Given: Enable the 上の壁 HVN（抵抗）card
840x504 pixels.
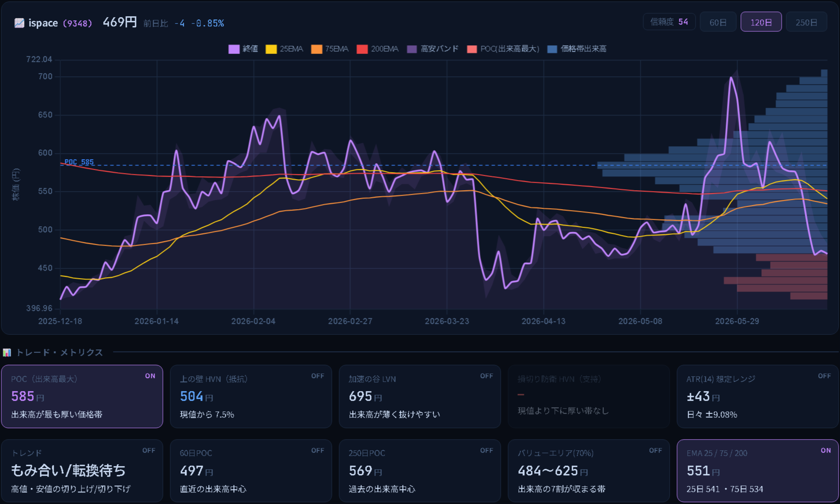Looking at the screenshot, I should point(251,397).
